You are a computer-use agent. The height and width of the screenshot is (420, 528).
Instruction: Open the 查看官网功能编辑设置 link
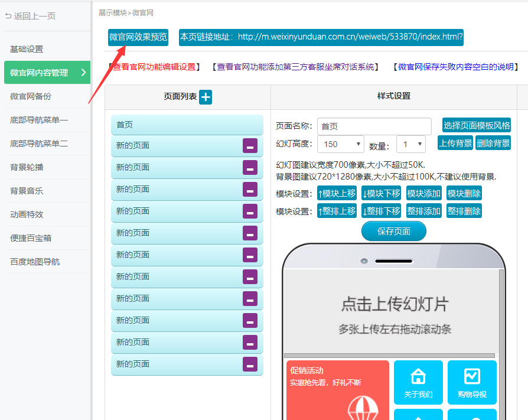click(154, 67)
